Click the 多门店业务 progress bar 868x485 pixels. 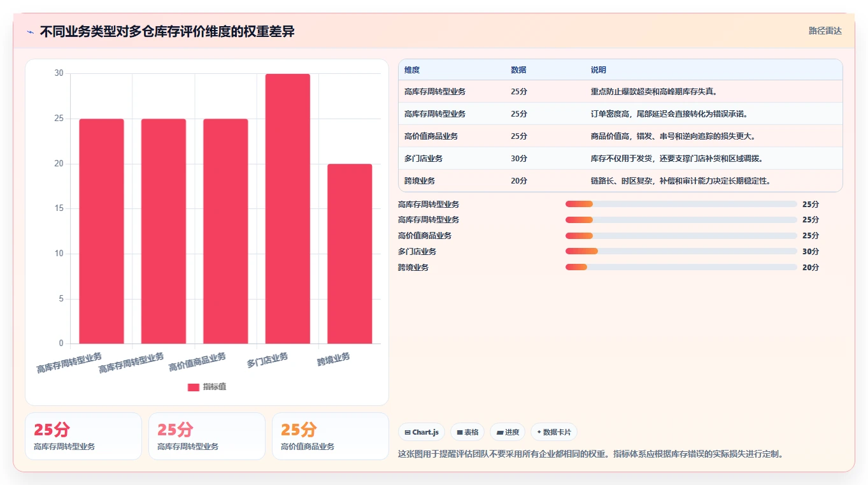coord(681,251)
